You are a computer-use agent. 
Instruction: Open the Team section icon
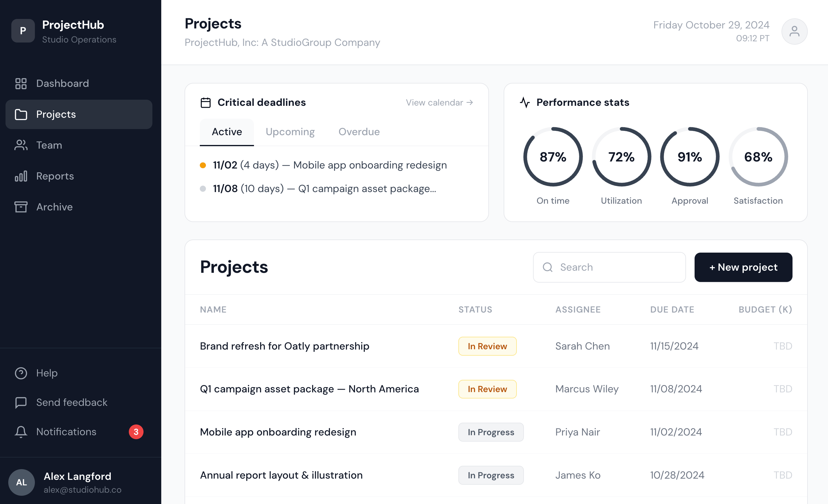(x=21, y=145)
